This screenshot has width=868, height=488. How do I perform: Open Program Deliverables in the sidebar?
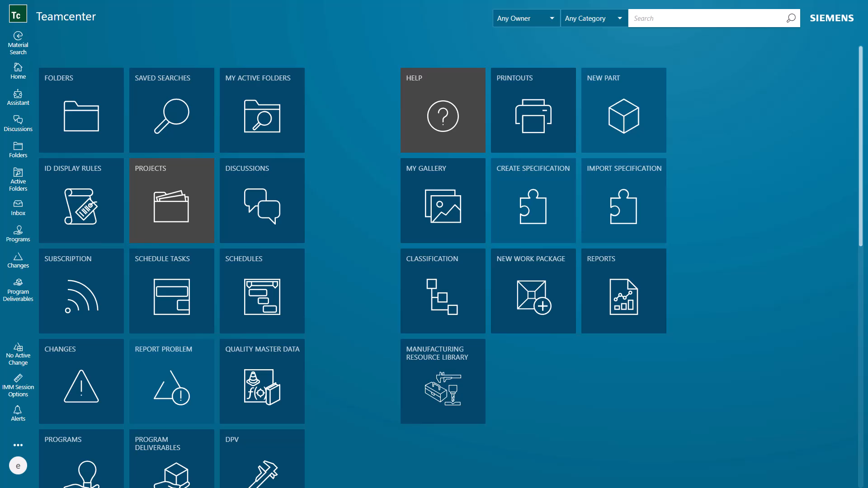click(18, 290)
